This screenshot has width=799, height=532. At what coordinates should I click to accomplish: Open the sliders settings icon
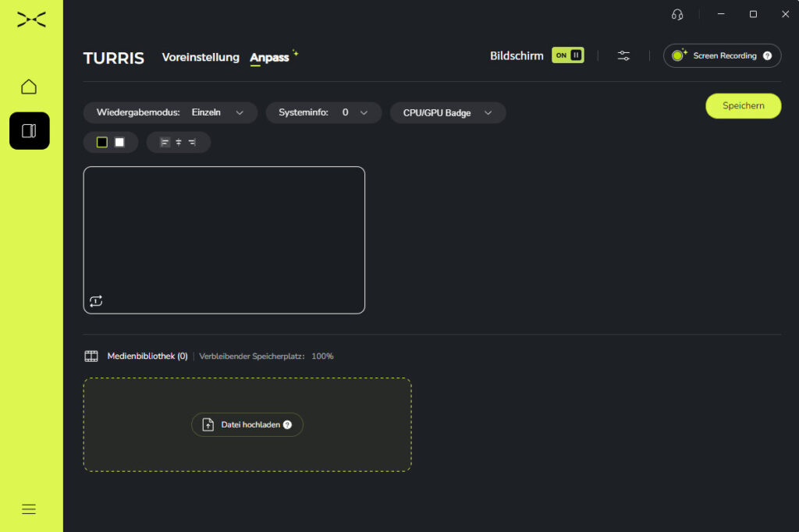pos(623,55)
